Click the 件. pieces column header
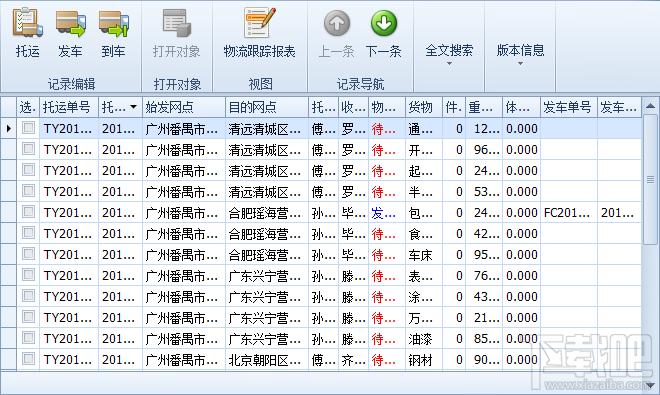This screenshot has width=660, height=395. (454, 107)
